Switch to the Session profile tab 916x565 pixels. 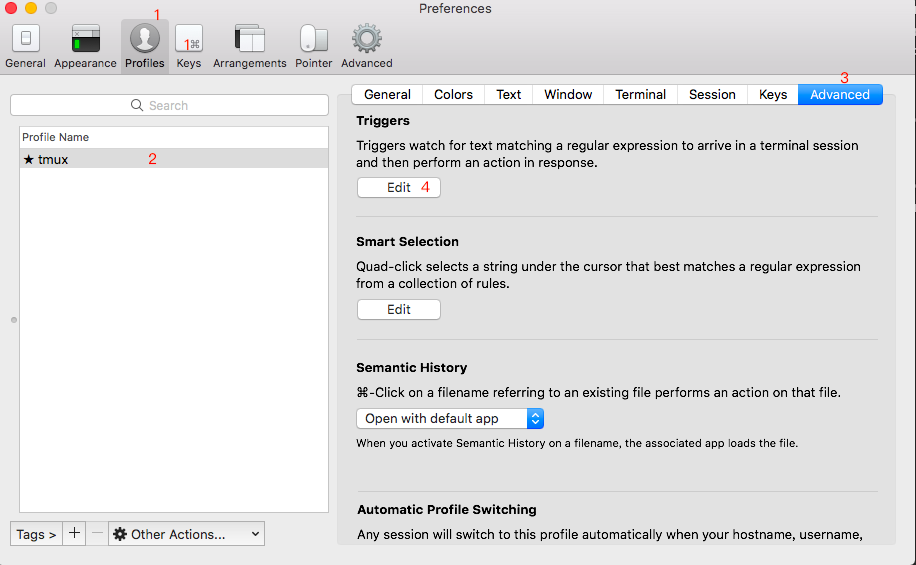[x=712, y=95]
